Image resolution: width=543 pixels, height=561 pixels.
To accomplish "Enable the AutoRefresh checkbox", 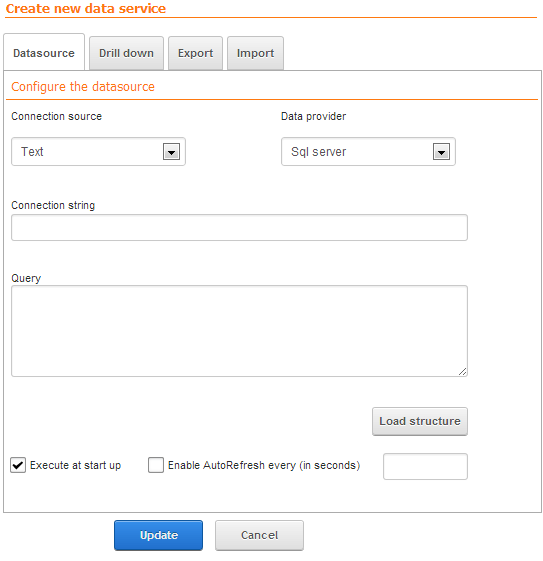I will point(156,465).
